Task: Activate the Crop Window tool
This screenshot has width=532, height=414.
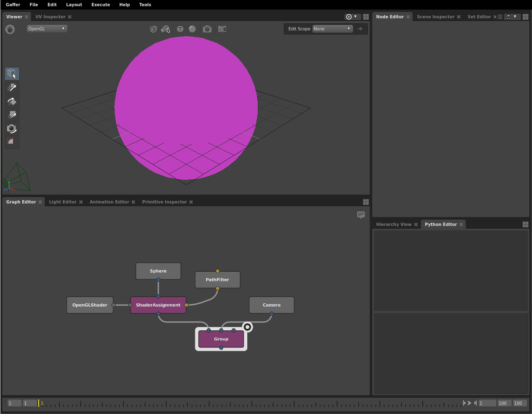Action: [x=12, y=141]
